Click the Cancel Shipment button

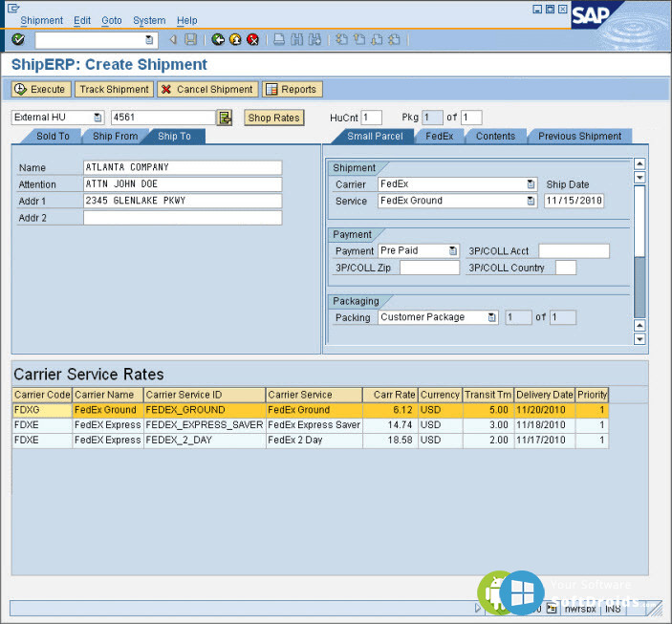click(207, 89)
